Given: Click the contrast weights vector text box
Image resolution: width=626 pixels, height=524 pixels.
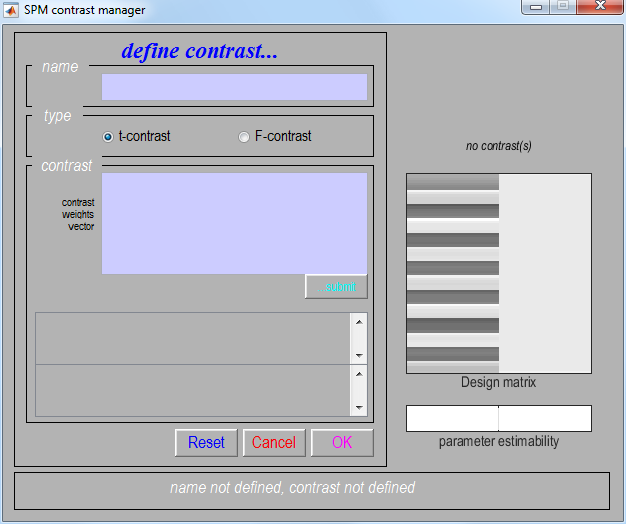Looking at the screenshot, I should click(x=234, y=223).
